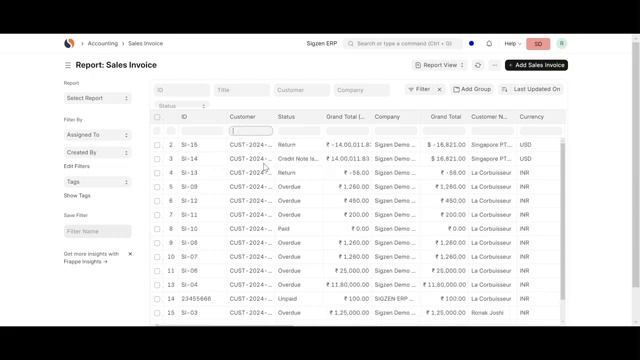Open the Select Report dropdown
The width and height of the screenshot is (640, 360).
tap(98, 98)
